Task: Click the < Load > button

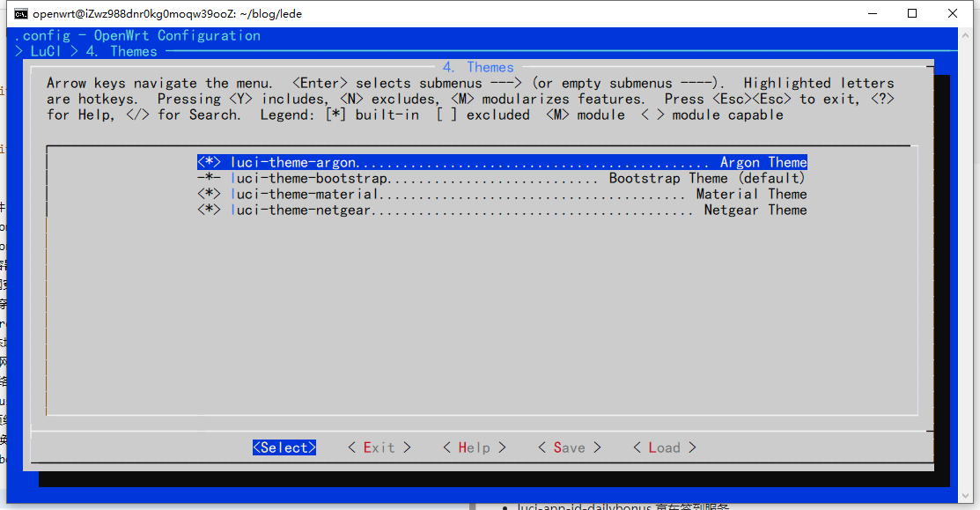Action: point(664,447)
